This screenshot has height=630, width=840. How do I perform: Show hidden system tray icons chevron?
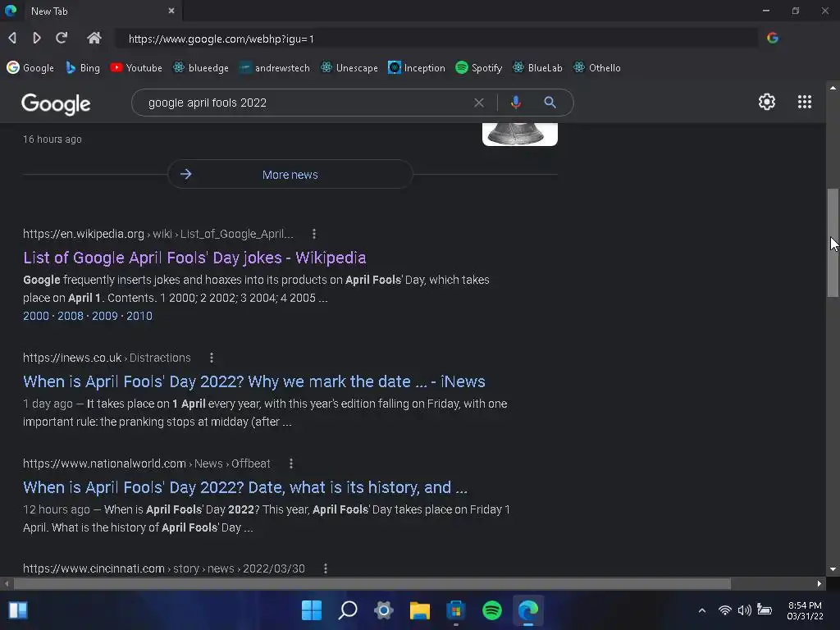(702, 610)
